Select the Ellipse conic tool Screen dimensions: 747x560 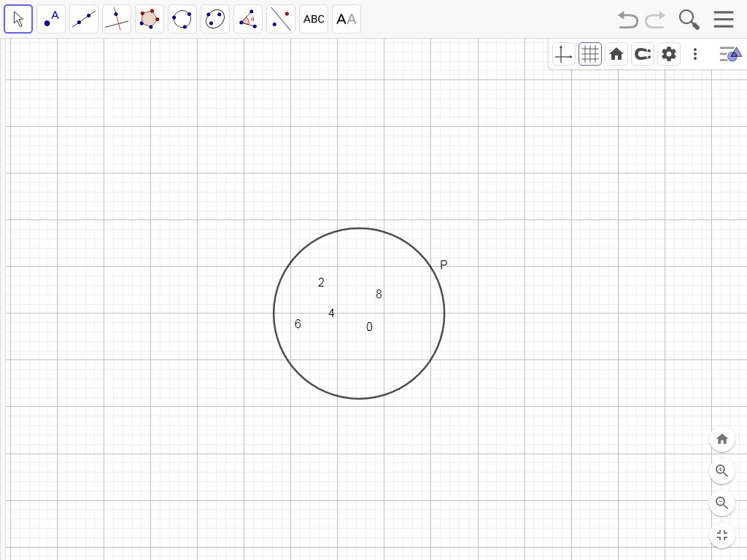coord(215,19)
